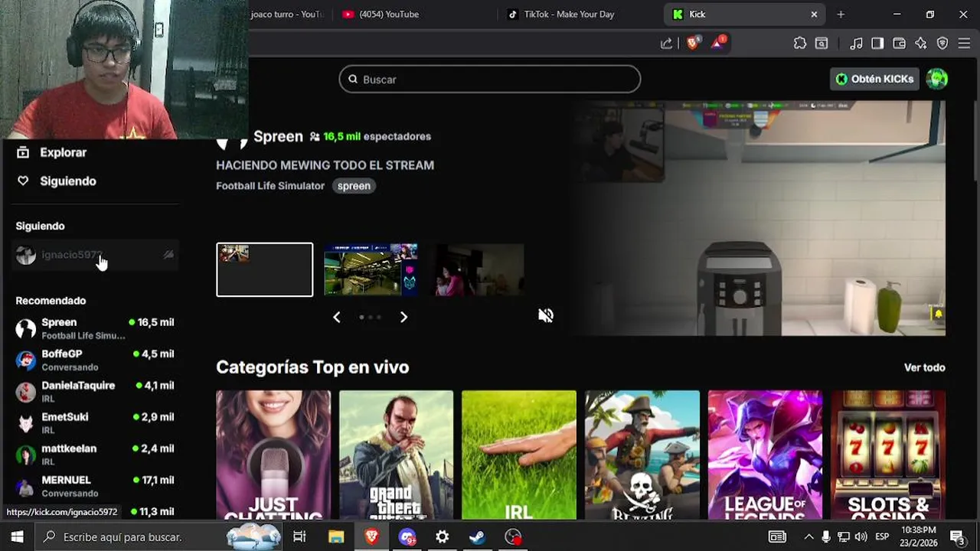Open Steam from the taskbar
This screenshot has width=980, height=551.
477,537
